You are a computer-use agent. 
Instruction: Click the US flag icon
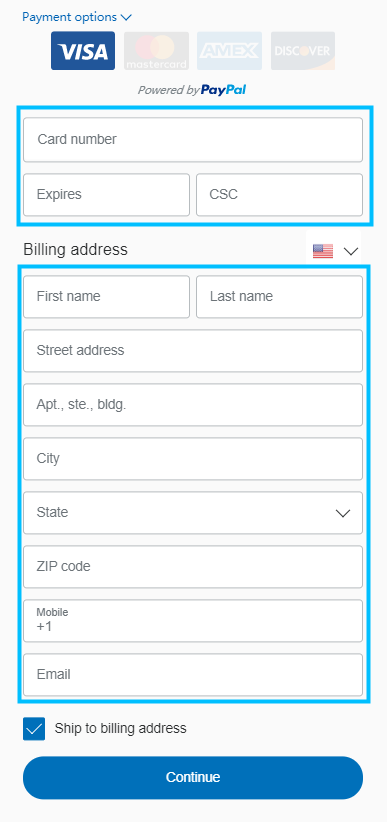323,251
